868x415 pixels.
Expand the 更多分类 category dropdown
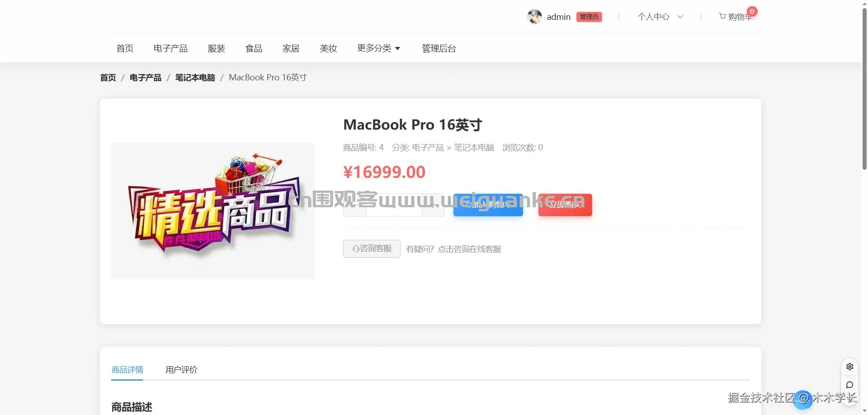(379, 48)
